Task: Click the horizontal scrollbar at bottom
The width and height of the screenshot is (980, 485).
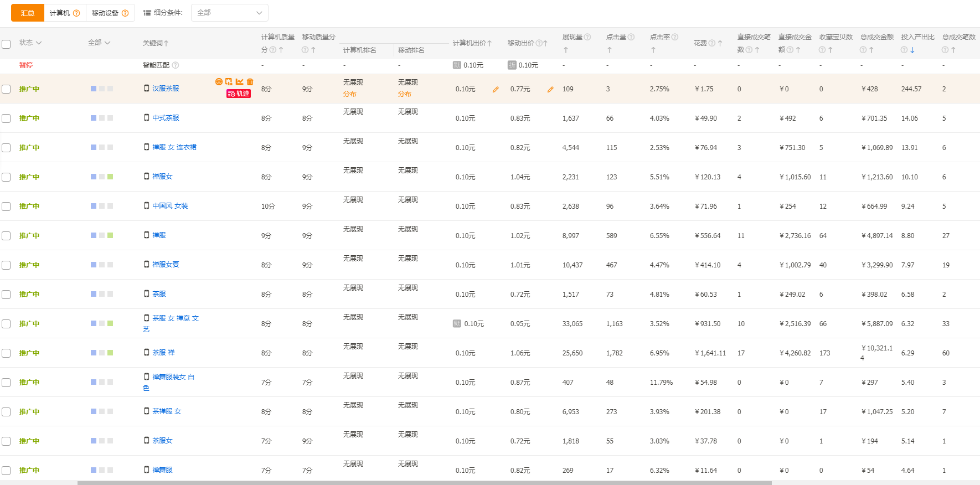Action: click(x=424, y=483)
